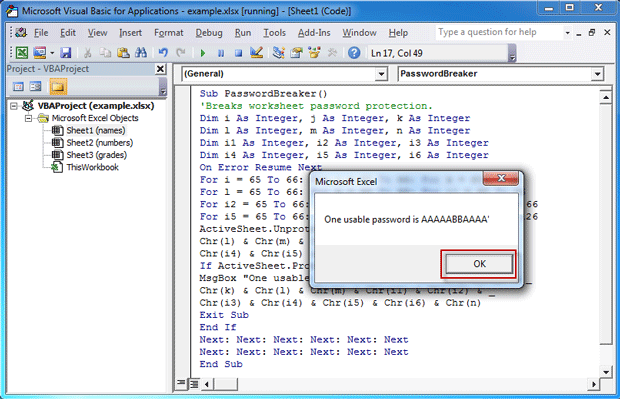Screen dimensions: 620x399
Task: Open the File menu
Action: [x=41, y=33]
